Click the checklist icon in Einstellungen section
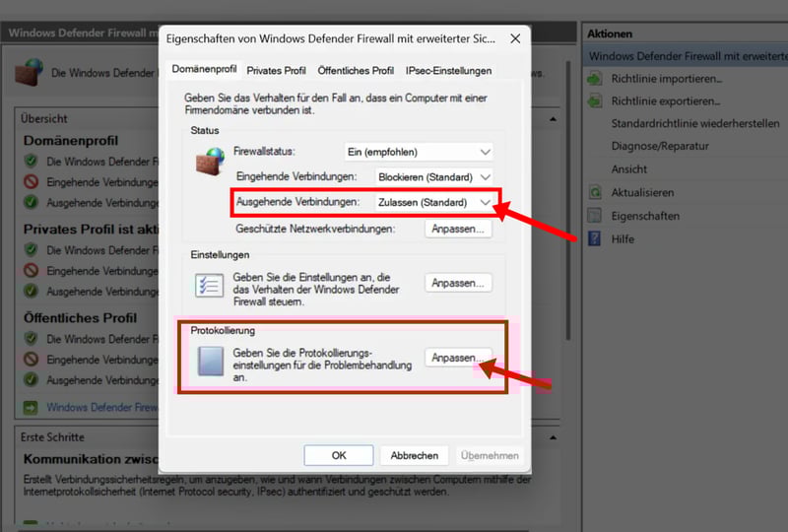Screen dimensions: 788x532 [x=209, y=286]
